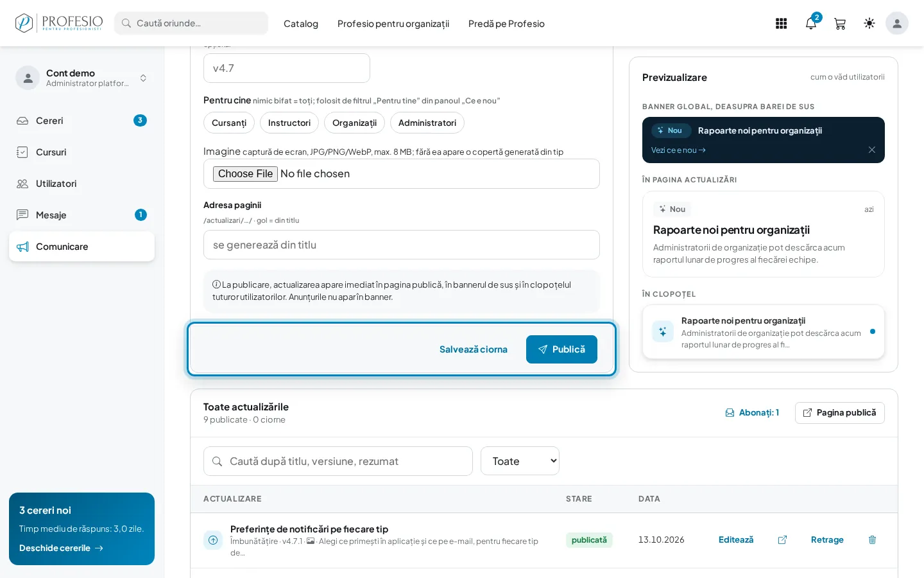Click the Publică button
Viewport: 924px width, 578px height.
click(x=561, y=349)
